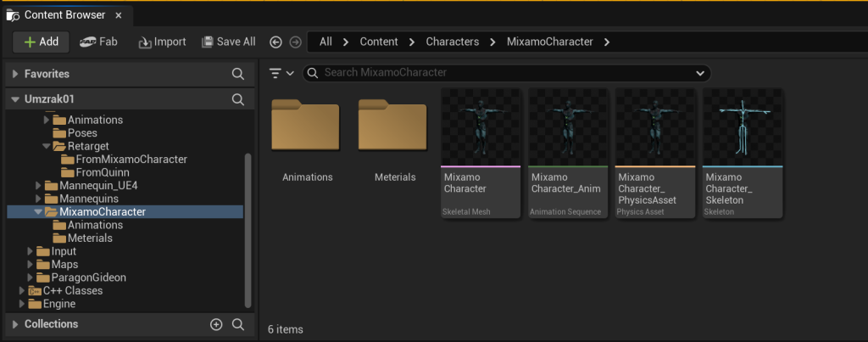
Task: Search Umzrak01 tree with magnifier icon
Action: (x=238, y=99)
